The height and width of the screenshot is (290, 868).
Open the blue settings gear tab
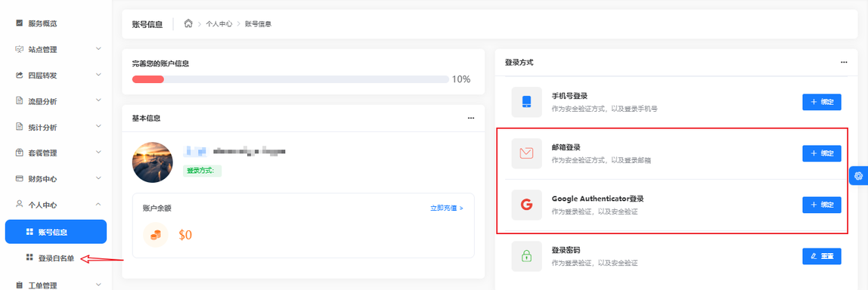859,175
